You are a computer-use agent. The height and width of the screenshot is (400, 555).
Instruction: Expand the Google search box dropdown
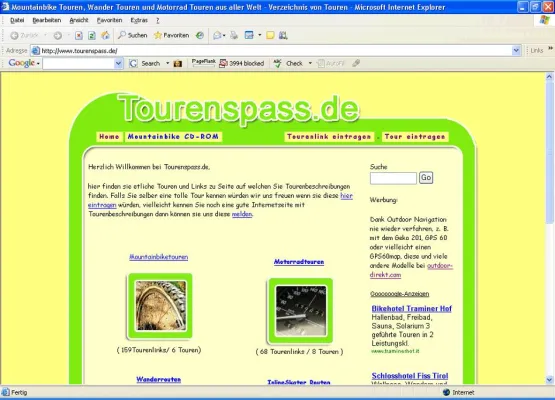[x=119, y=64]
